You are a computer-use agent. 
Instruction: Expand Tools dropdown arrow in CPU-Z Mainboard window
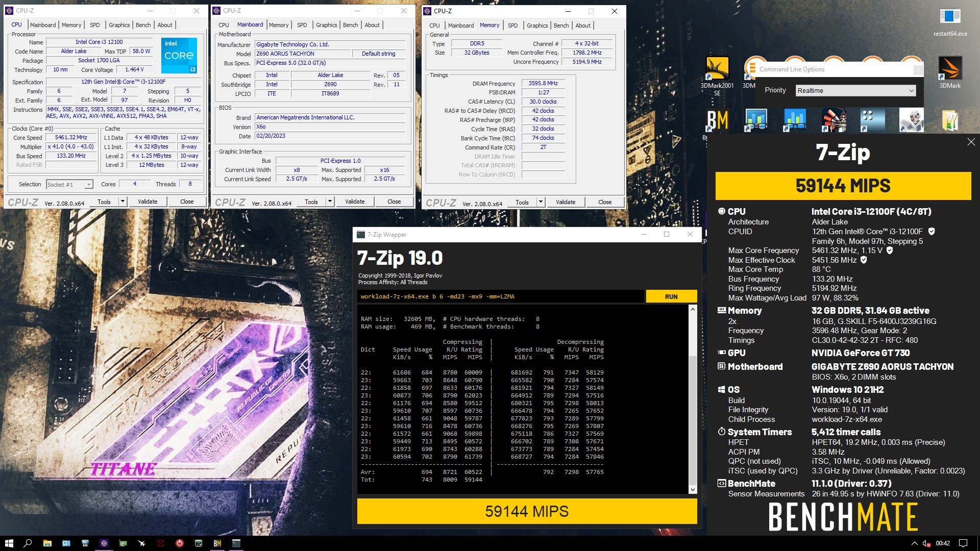click(330, 202)
